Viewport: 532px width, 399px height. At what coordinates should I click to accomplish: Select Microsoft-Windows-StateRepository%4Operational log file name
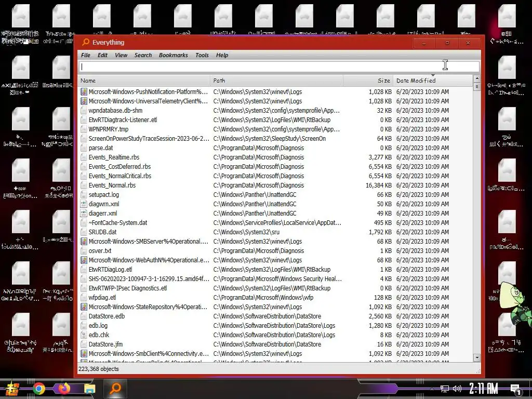tap(148, 307)
